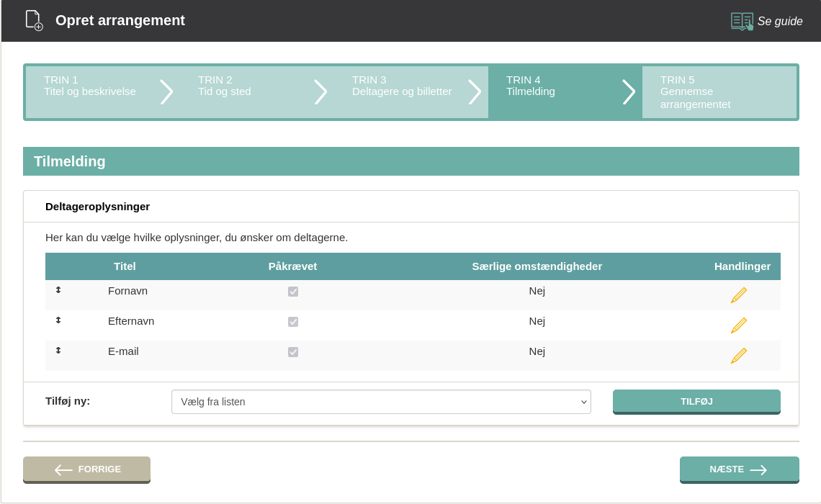Click the reorder arrows beside Efternavn
The width and height of the screenshot is (821, 504).
coord(58,320)
